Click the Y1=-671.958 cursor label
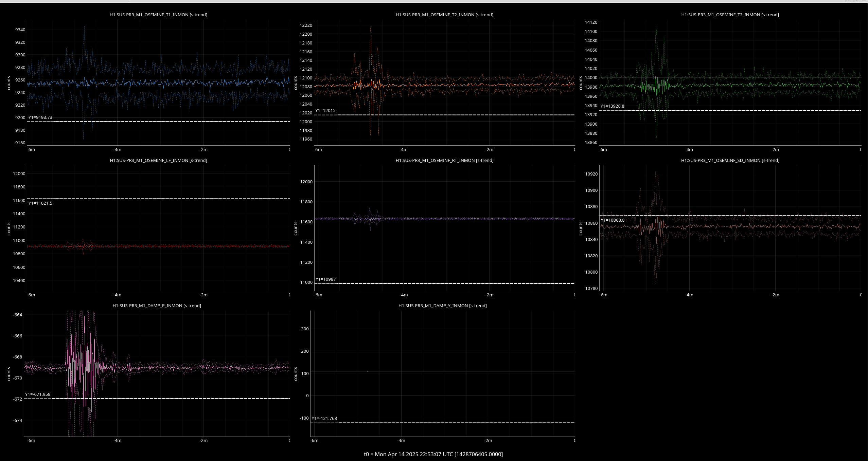This screenshot has width=868, height=461. [38, 394]
